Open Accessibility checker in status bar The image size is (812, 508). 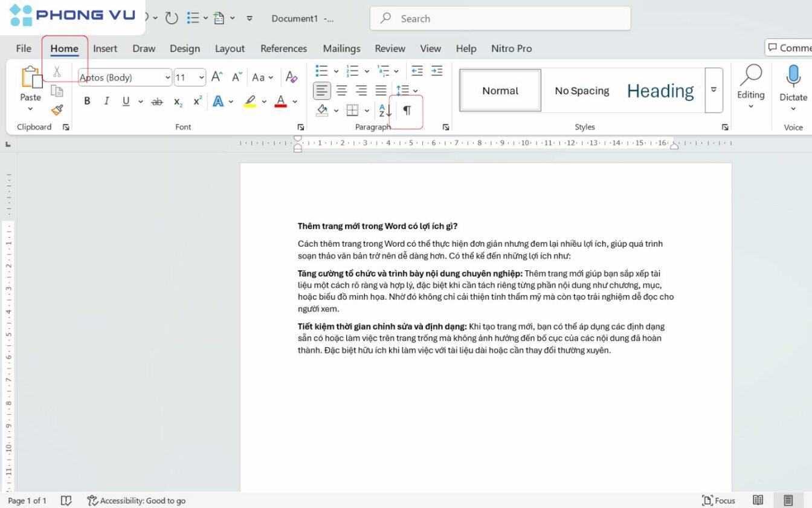137,501
